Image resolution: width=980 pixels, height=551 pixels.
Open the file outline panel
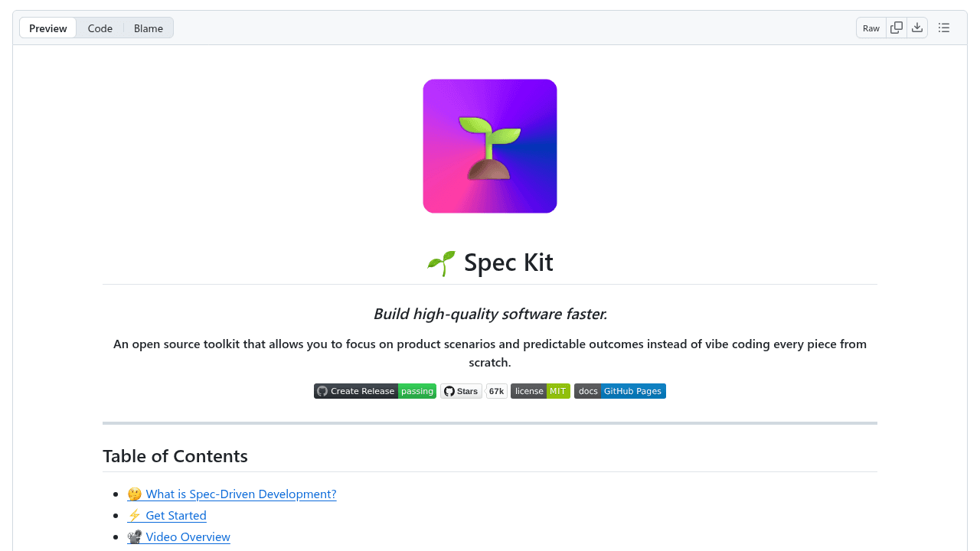(944, 27)
